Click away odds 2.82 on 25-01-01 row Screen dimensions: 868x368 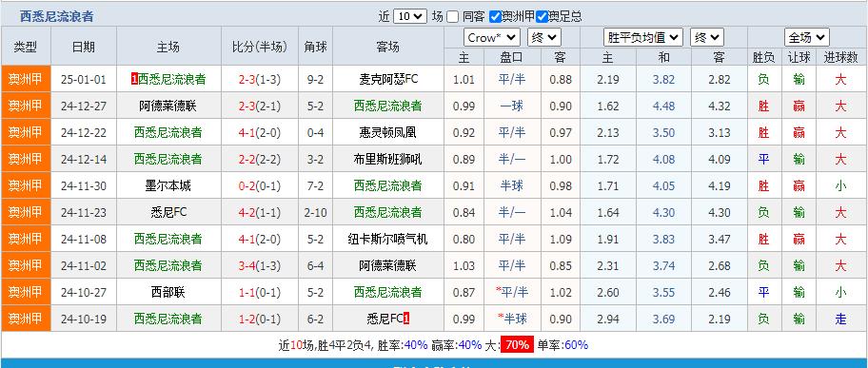point(720,79)
